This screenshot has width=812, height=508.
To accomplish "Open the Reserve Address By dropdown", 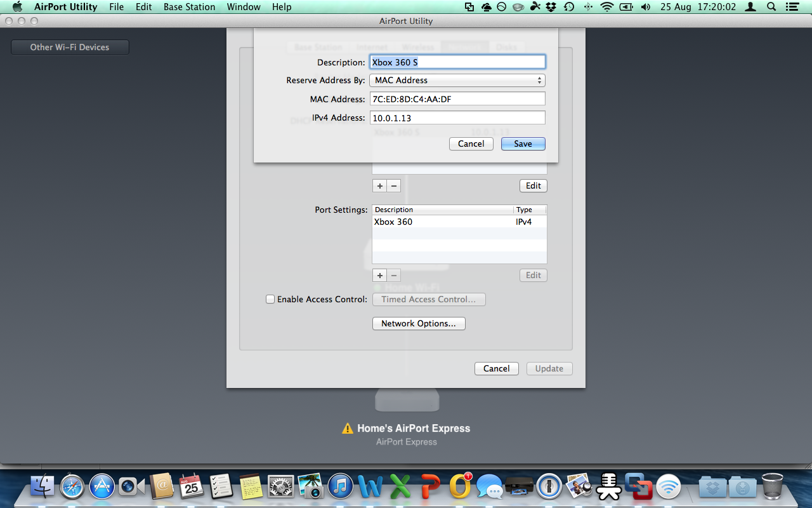I will [457, 80].
